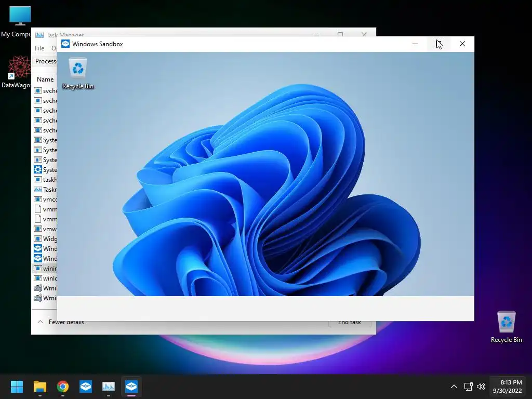Screen dimensions: 532x399
Task: Click the active Windows Sandbox taskbar icon
Action: coord(131,387)
